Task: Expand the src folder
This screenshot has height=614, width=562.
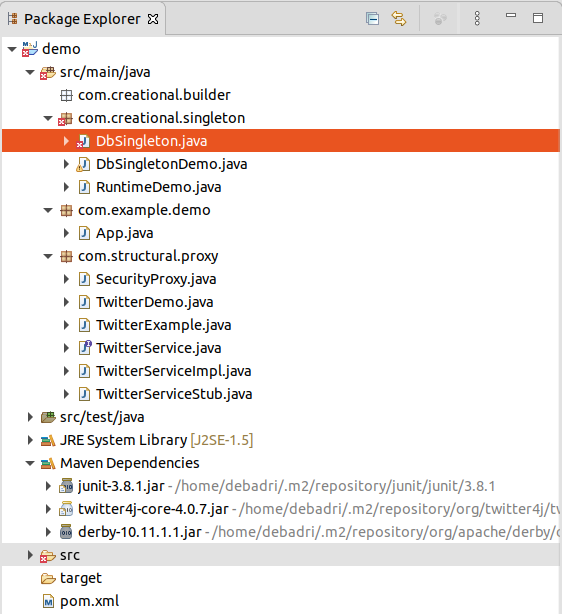Action: pos(30,555)
